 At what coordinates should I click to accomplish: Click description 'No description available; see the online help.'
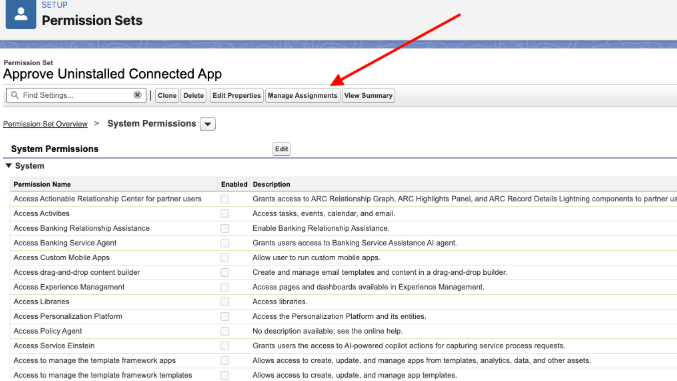(328, 331)
